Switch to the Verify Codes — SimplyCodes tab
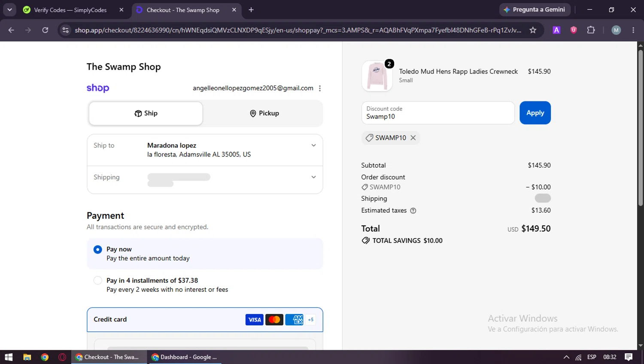Image resolution: width=644 pixels, height=364 pixels. [x=71, y=10]
